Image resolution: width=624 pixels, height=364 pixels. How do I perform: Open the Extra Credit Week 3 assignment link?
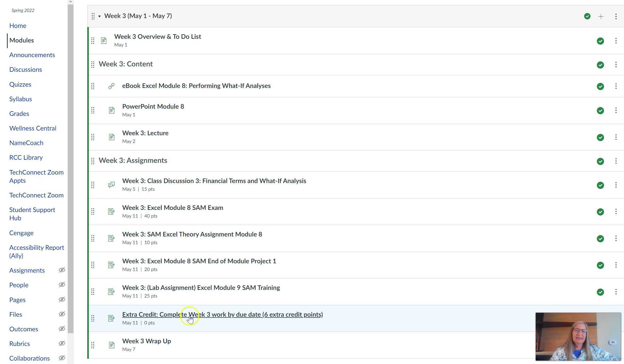222,315
